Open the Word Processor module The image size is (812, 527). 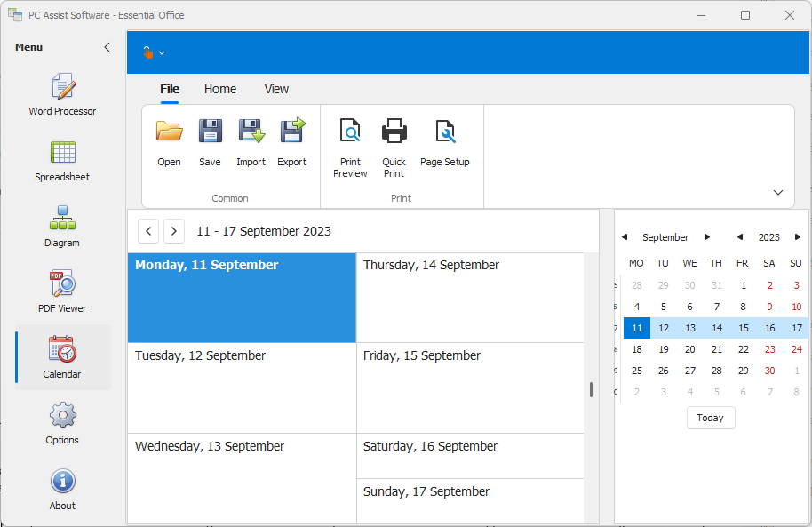coord(62,94)
